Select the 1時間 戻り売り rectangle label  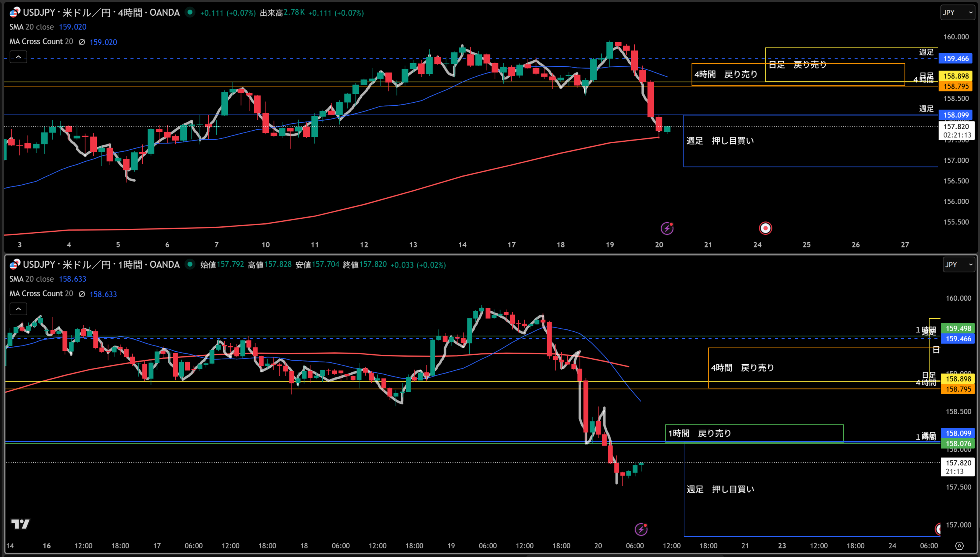699,433
